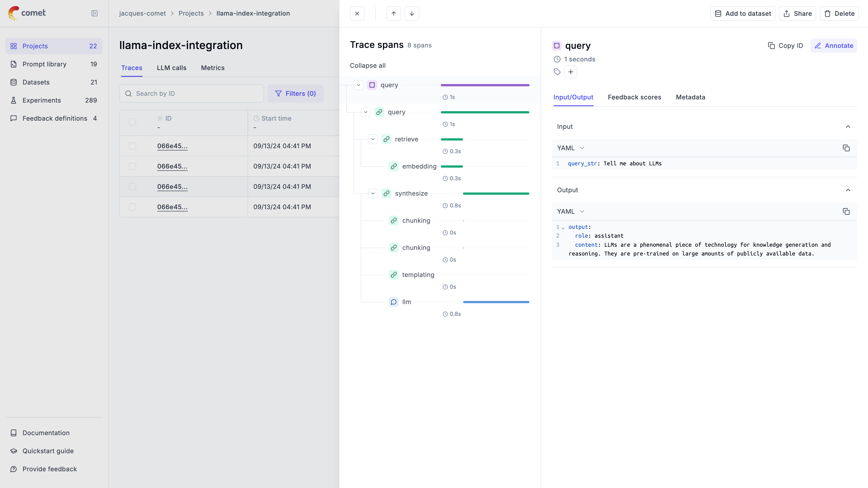
Task: Open Experiments from the sidebar
Action: [x=41, y=100]
